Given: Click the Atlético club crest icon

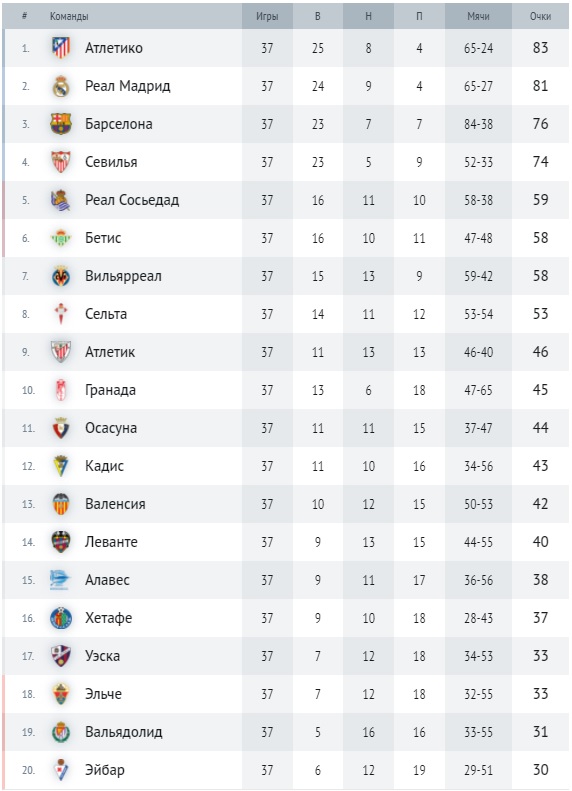Looking at the screenshot, I should [61, 48].
